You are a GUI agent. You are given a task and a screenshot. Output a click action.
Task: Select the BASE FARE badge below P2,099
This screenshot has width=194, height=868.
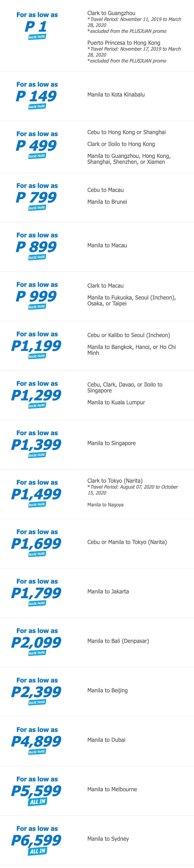click(x=37, y=653)
